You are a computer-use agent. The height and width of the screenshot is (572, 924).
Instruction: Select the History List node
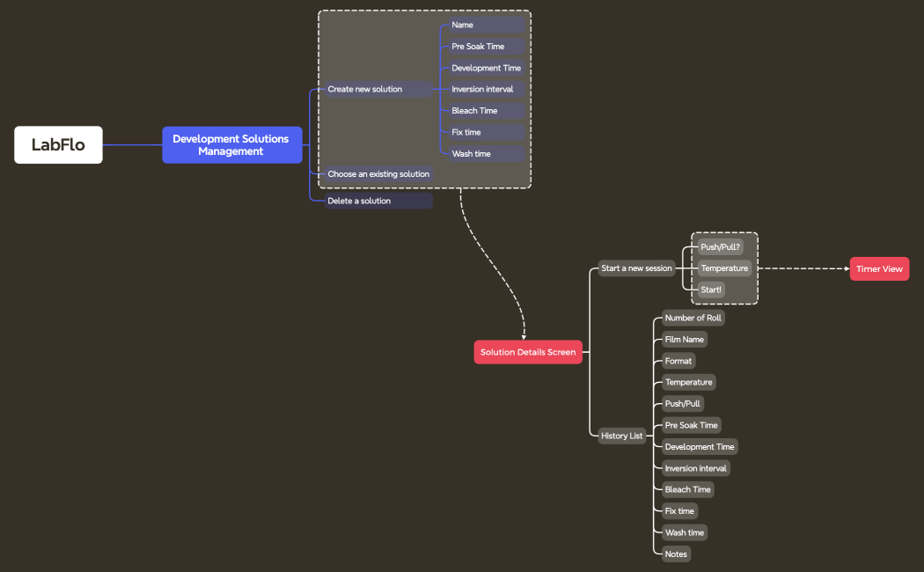(622, 436)
